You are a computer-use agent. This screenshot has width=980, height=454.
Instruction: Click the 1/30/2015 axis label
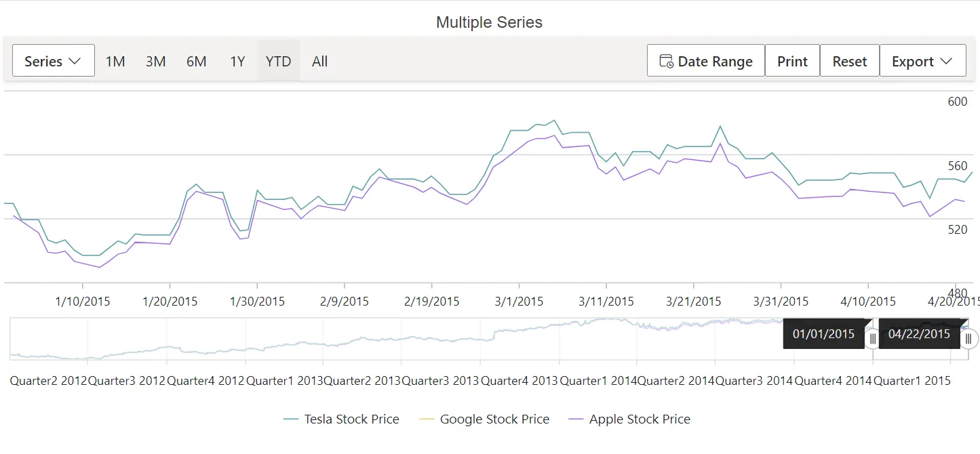tap(258, 302)
